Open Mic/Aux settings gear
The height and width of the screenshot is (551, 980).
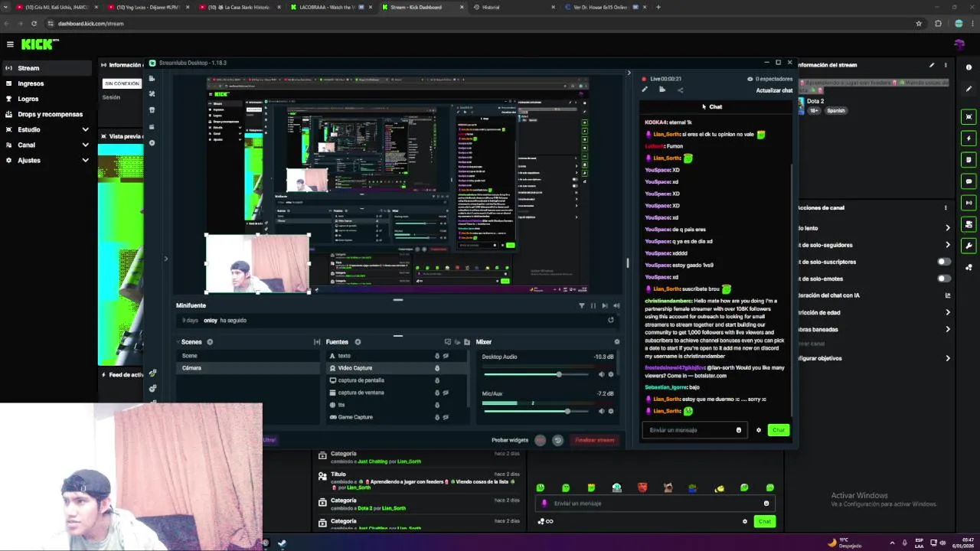pos(610,411)
